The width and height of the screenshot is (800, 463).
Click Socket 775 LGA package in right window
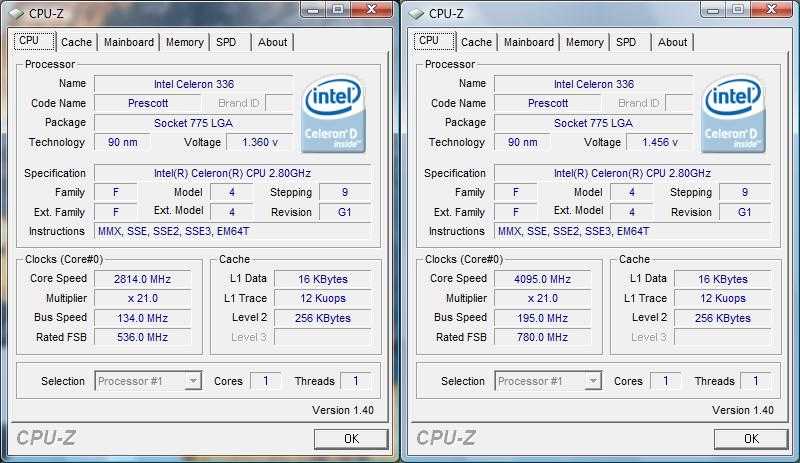(x=594, y=123)
